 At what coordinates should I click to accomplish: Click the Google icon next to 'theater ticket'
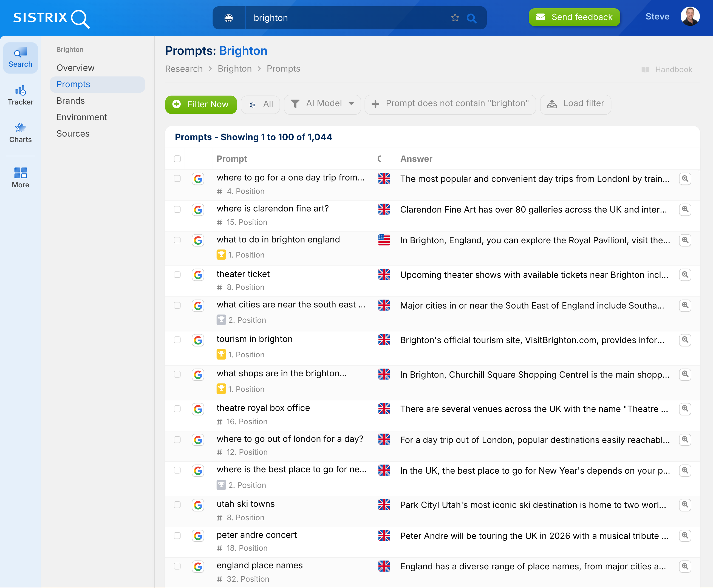tap(198, 275)
